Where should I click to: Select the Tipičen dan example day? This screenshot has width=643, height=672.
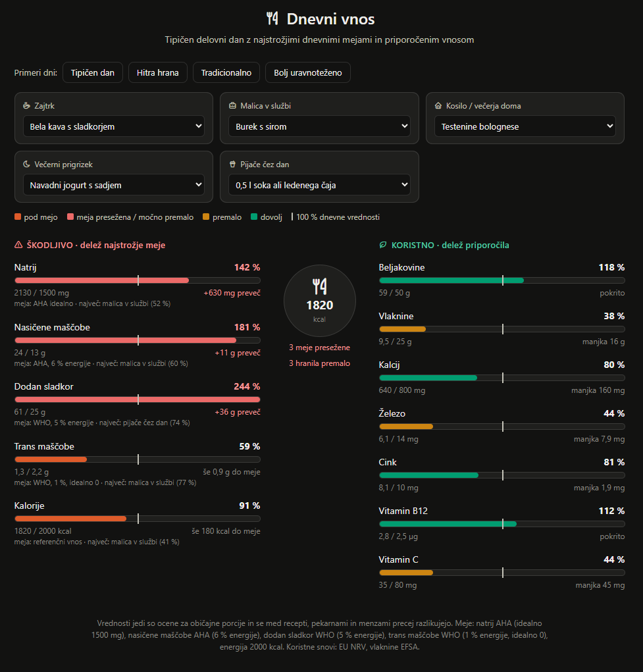pos(93,72)
